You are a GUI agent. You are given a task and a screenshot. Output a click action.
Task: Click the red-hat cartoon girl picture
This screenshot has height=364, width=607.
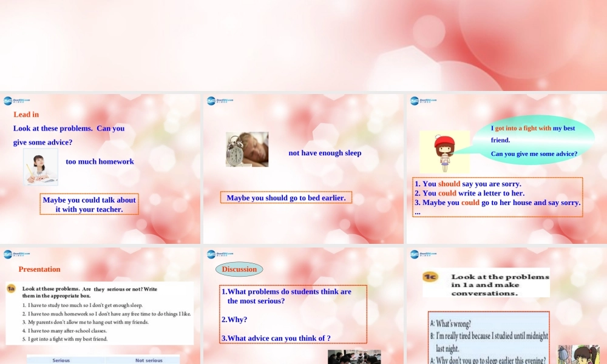click(444, 151)
